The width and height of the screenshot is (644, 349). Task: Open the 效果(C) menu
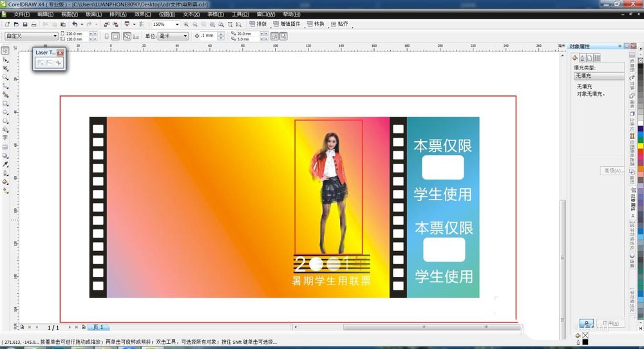143,14
